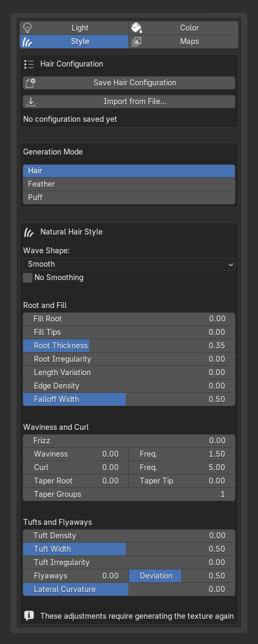Click the Tuft Irregularity slider
The height and width of the screenshot is (644, 258).
click(129, 562)
